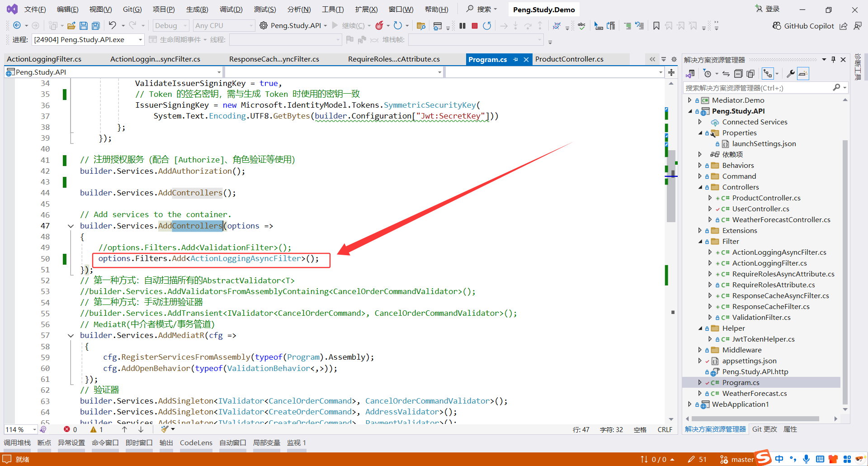Screen dimensions: 868x466
Task: Click the Open File folder icon
Action: click(71, 26)
